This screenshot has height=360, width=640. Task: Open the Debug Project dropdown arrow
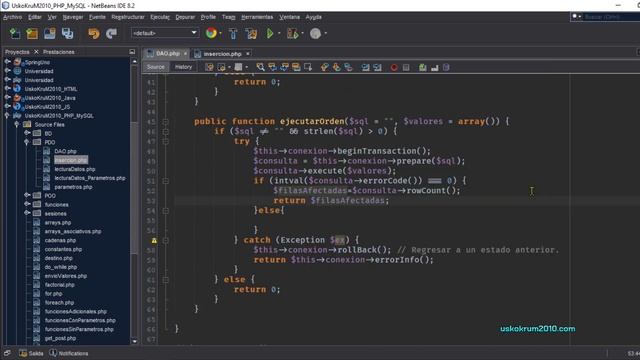[x=302, y=33]
